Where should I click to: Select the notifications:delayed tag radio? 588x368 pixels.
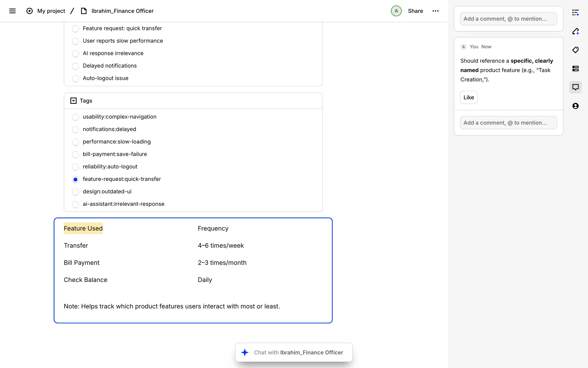pyautogui.click(x=75, y=130)
